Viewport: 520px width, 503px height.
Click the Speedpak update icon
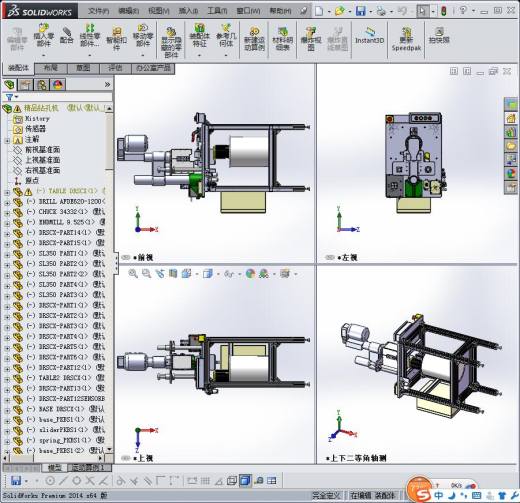coord(406,39)
